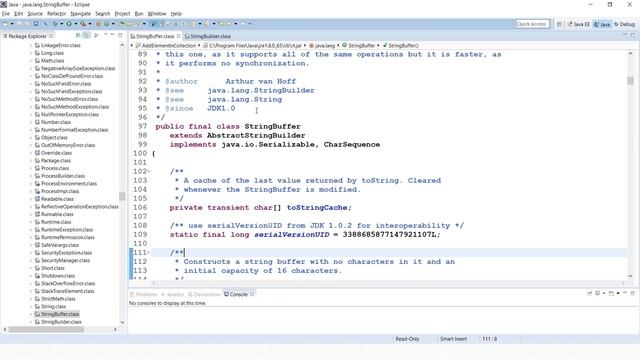Screen dimensions: 640x360
Task: Click the Package Explorer vertical scrollbar thumb
Action: 122,196
